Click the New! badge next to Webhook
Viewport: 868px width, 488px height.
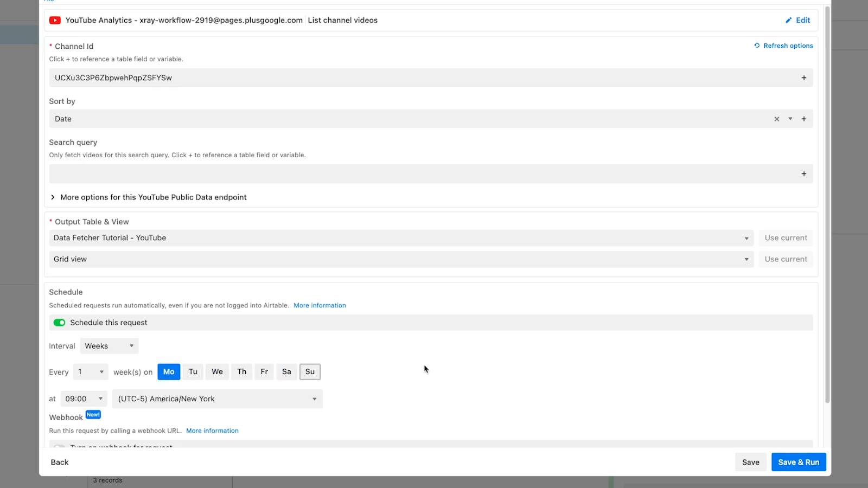click(93, 415)
